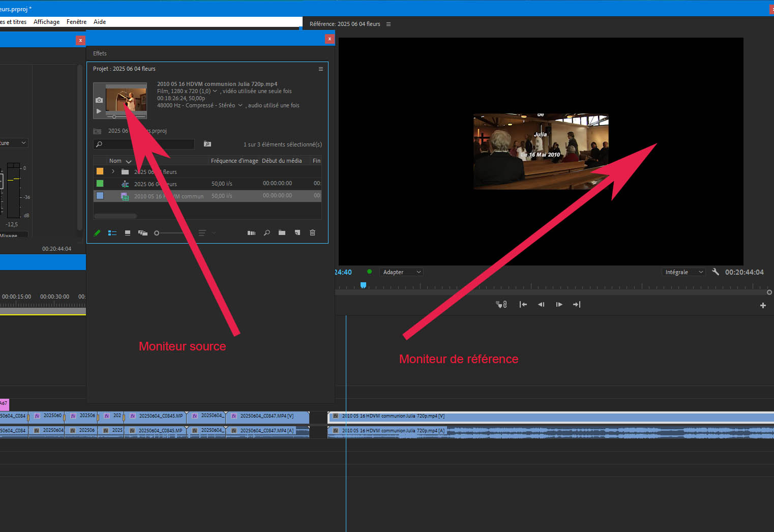Go to In point in Reference monitor
Image resolution: width=774 pixels, height=532 pixels.
523,305
